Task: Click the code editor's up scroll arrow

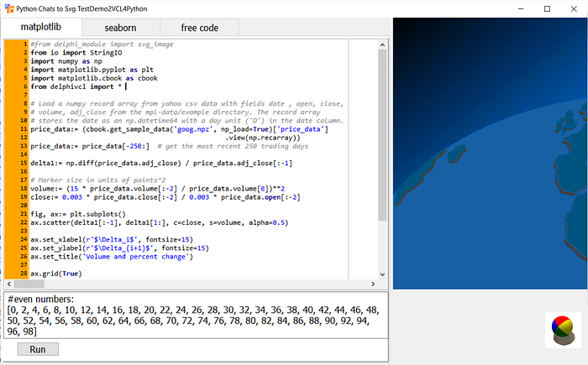Action: [x=382, y=44]
